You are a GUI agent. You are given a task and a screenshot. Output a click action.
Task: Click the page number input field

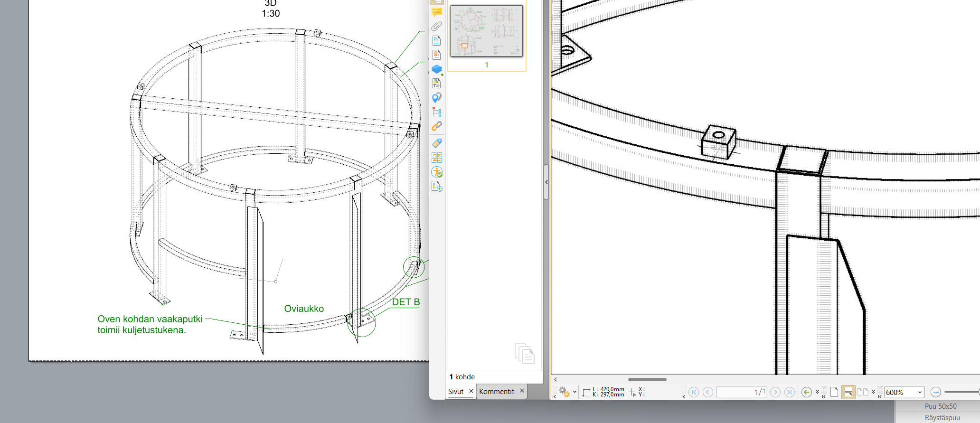741,392
